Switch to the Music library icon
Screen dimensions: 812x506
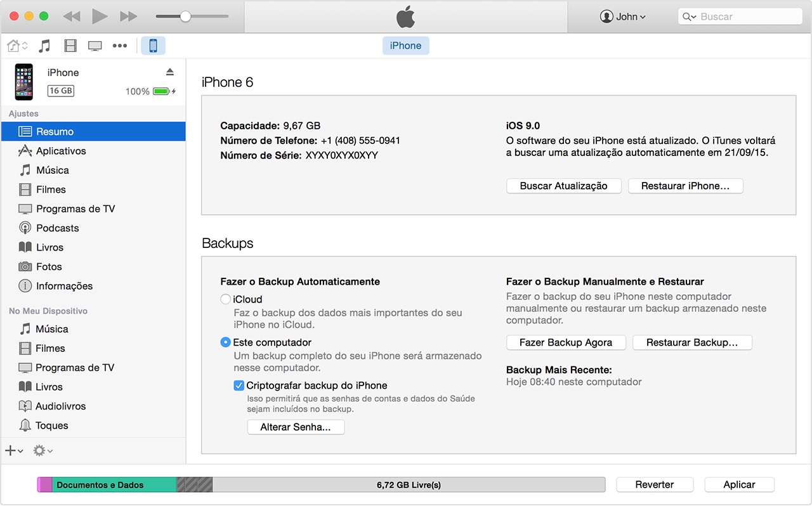(44, 46)
